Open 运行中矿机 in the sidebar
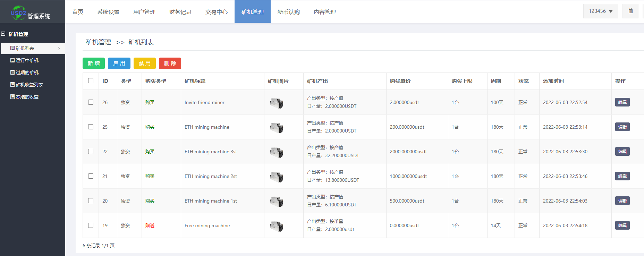Screen dimensions: 644x256 pyautogui.click(x=27, y=60)
